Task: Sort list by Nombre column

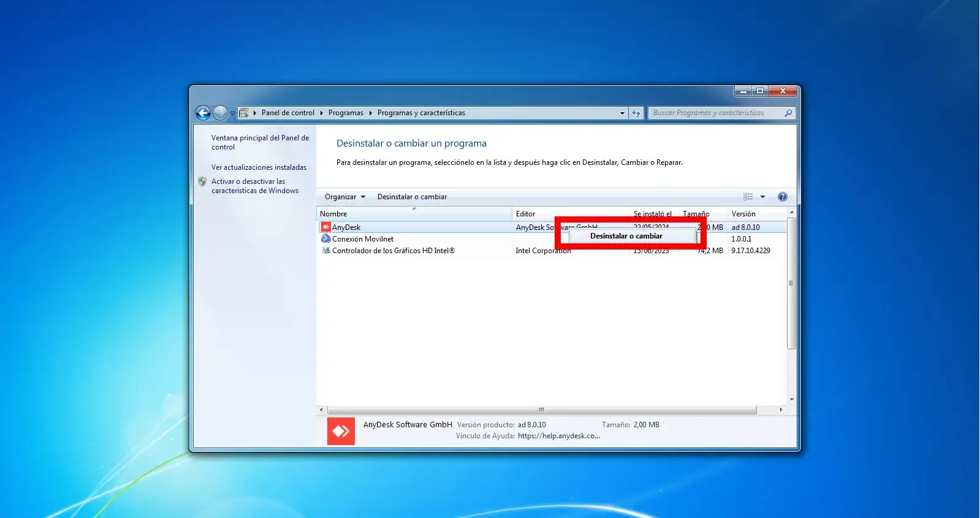Action: point(414,214)
